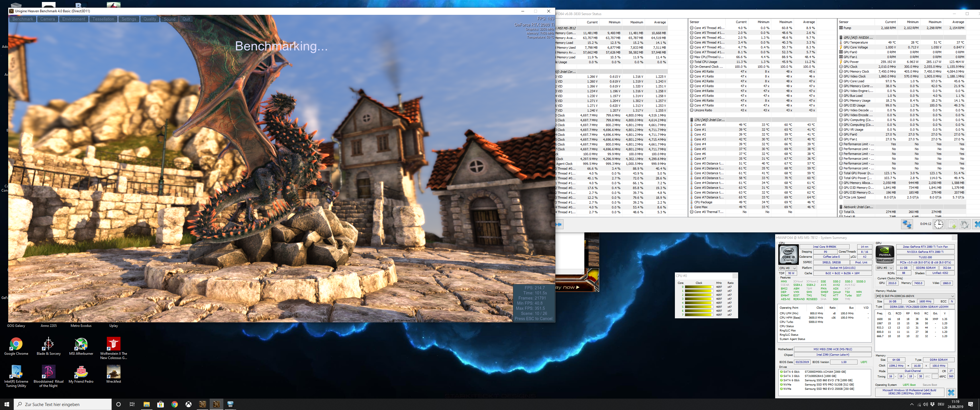
Task: Click the start logging spreadsheet icon
Action: [952, 224]
